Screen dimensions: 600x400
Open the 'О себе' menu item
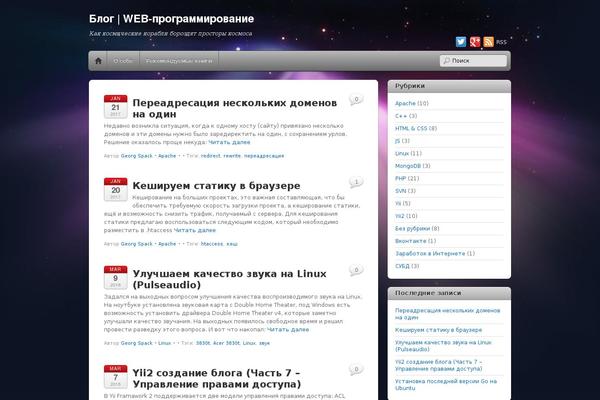coord(123,61)
